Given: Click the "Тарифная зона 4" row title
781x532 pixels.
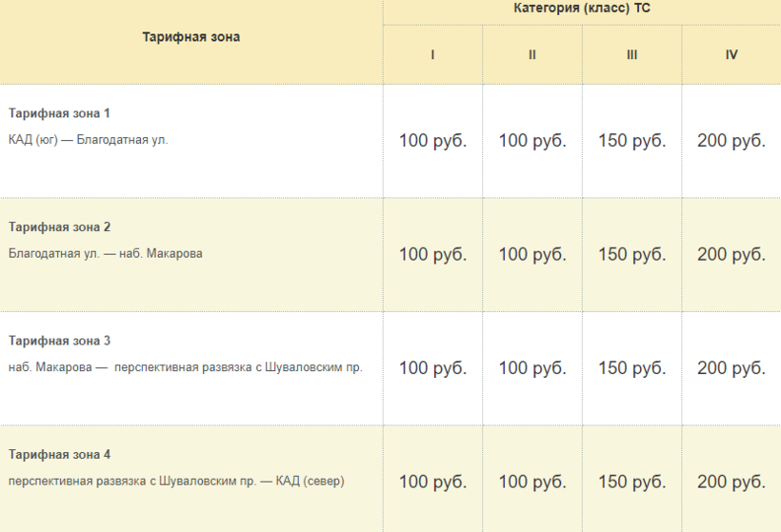Looking at the screenshot, I should point(60,454).
